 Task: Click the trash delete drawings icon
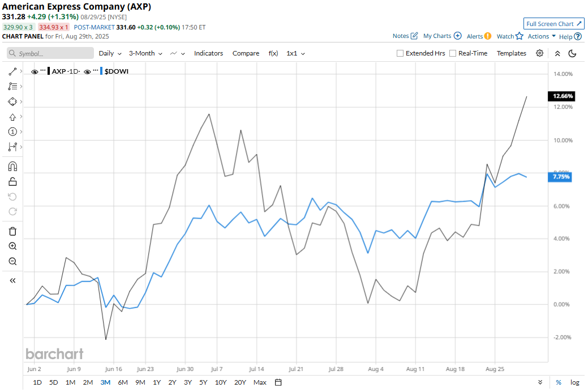click(12, 231)
